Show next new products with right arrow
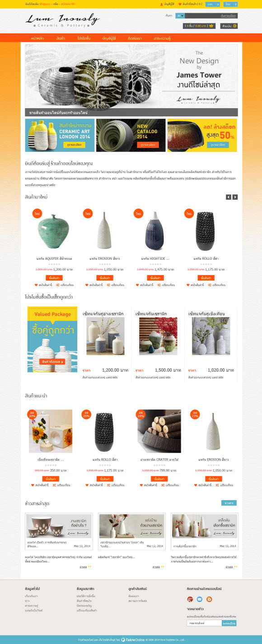 point(235,197)
